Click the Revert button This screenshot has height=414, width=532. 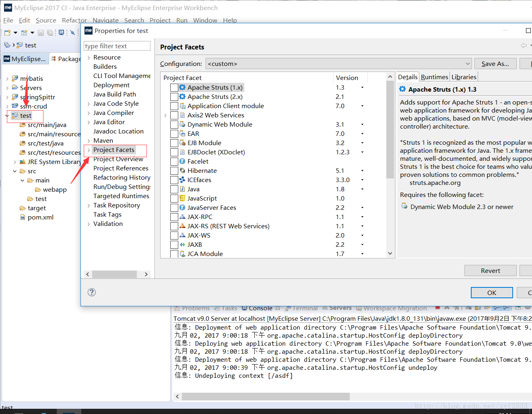[490, 271]
